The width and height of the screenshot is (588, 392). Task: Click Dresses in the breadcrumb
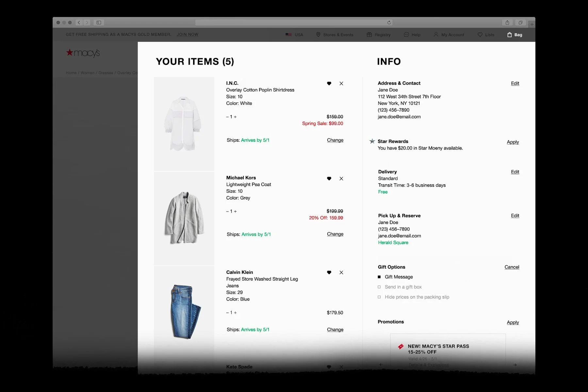click(x=106, y=73)
